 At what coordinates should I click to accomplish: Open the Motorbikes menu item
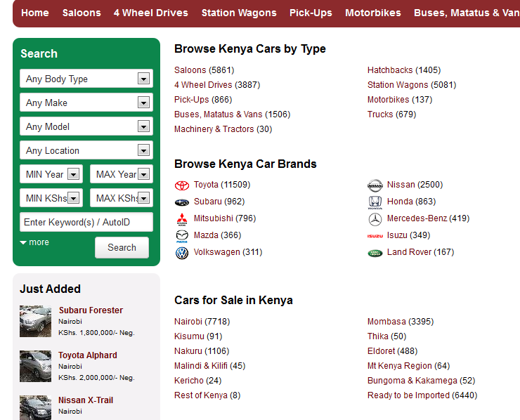click(x=372, y=13)
